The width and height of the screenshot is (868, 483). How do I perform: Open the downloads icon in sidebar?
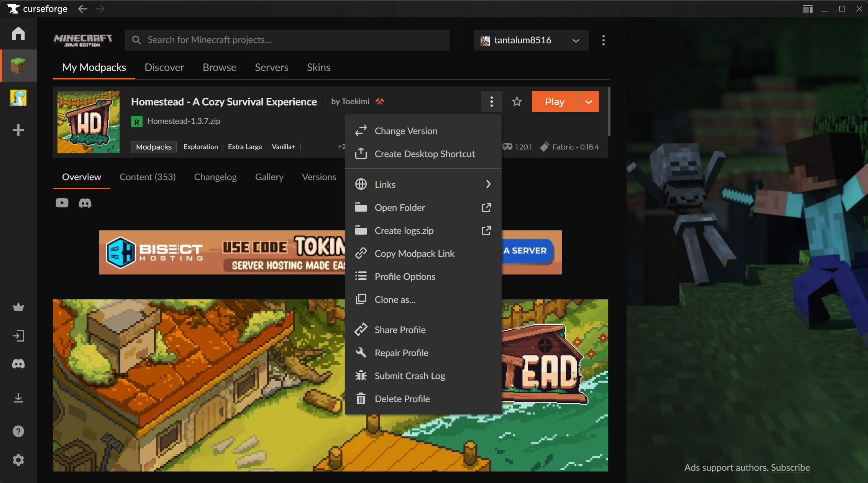pos(18,398)
